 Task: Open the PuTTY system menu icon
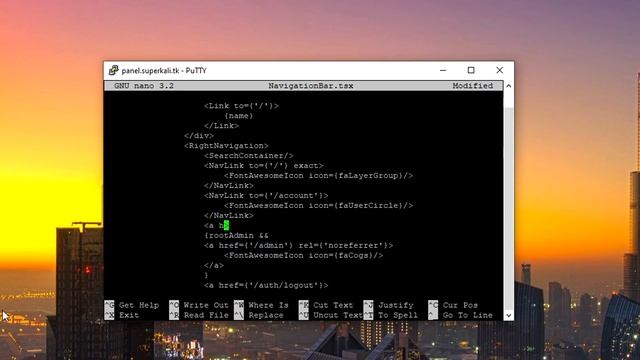coord(113,70)
